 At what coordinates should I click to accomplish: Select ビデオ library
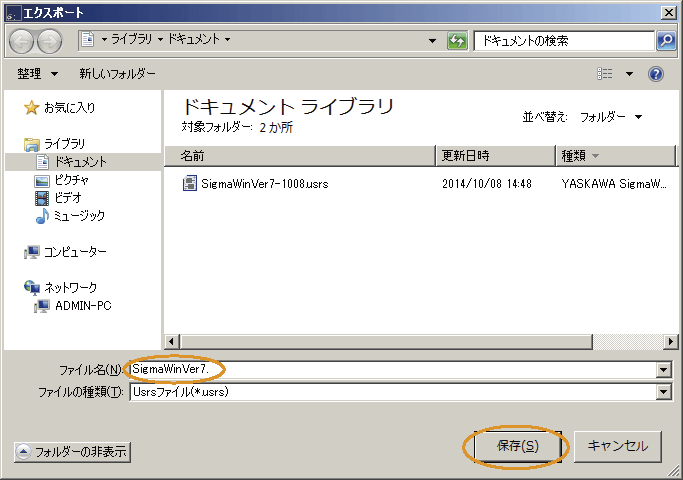(x=58, y=198)
